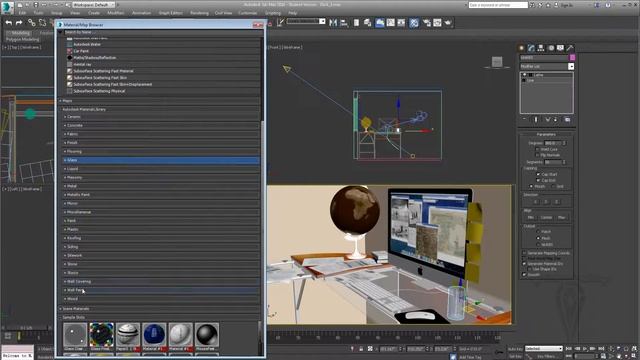Image resolution: width=640 pixels, height=360 pixels.
Task: Select the NURBS output radio button
Action: [x=538, y=244]
